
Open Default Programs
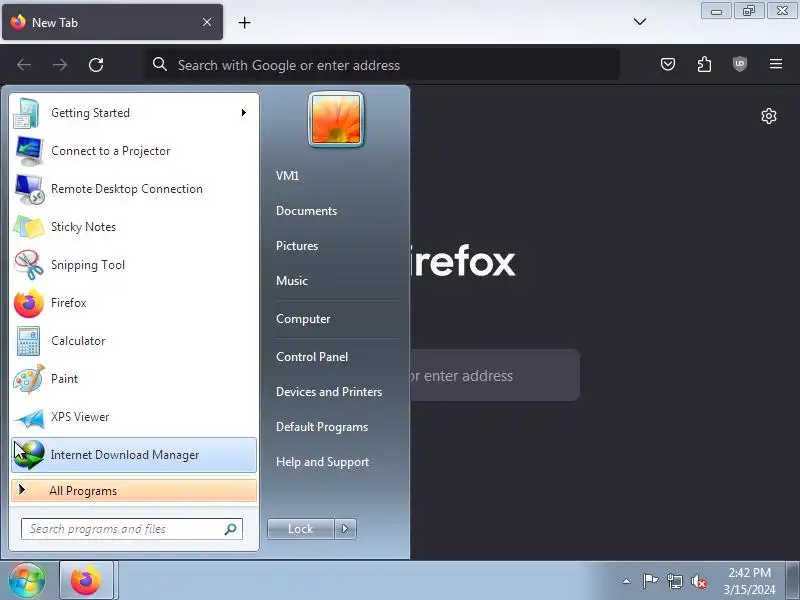tap(322, 427)
